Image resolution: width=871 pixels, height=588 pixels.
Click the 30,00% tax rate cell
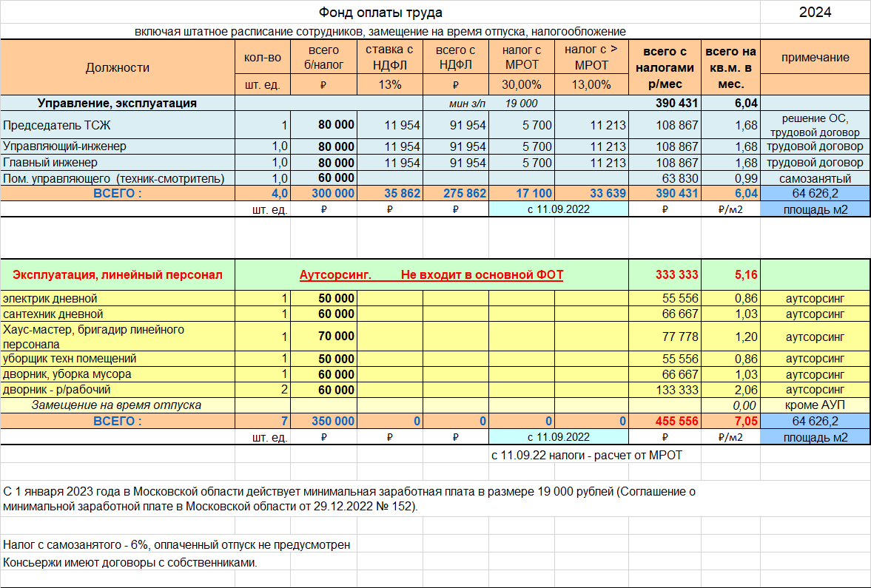point(522,84)
